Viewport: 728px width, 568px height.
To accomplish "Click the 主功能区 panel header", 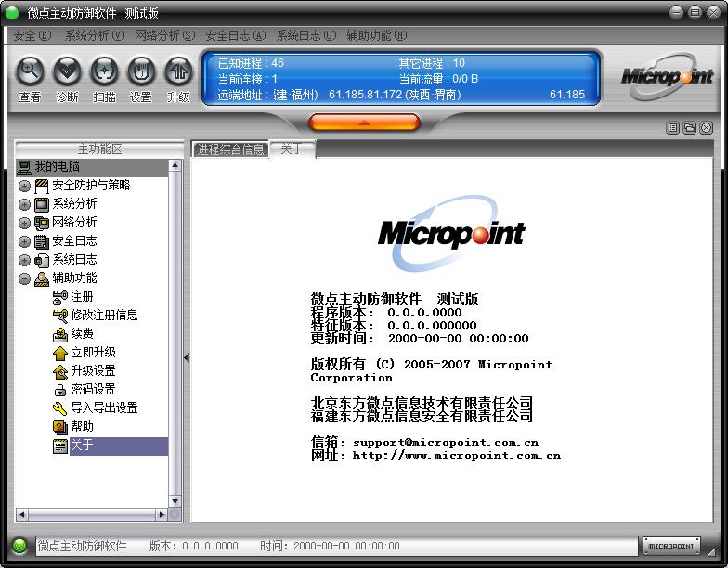I will (99, 148).
